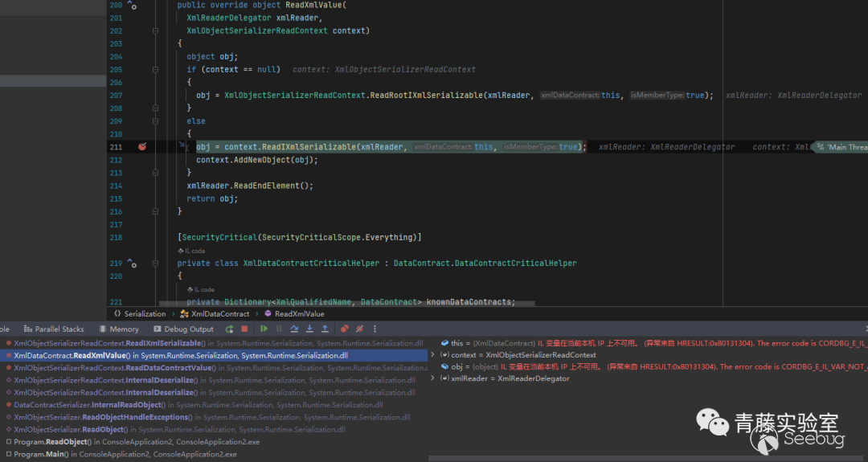
Task: Click the Step Out icon
Action: (x=325, y=329)
